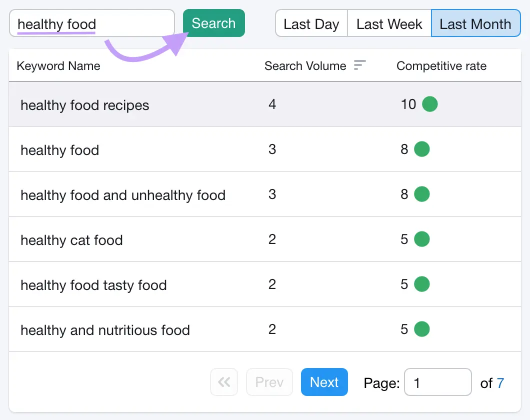530x420 pixels.
Task: Switch to the Last Day tab
Action: click(311, 23)
